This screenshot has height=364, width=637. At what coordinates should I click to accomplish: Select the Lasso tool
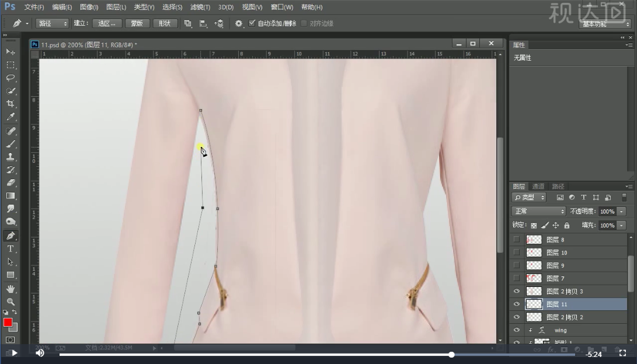click(11, 78)
